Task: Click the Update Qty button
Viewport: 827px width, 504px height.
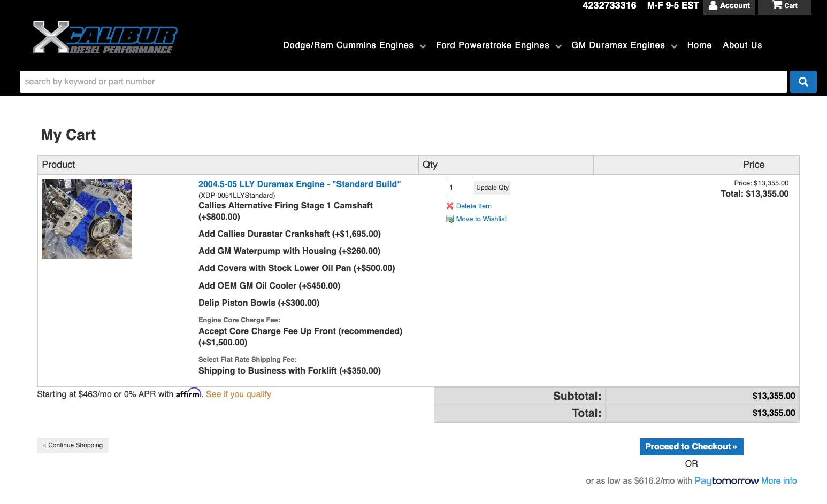Action: tap(492, 188)
